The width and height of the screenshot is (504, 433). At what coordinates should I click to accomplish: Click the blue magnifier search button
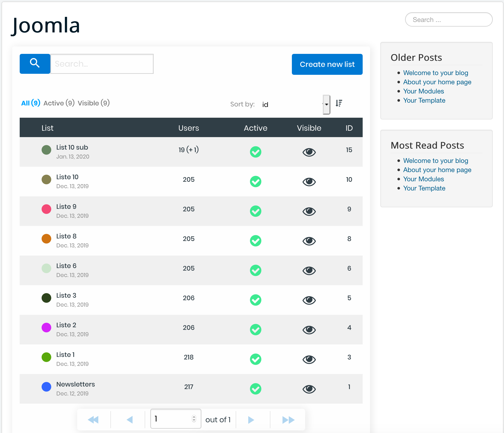point(35,64)
